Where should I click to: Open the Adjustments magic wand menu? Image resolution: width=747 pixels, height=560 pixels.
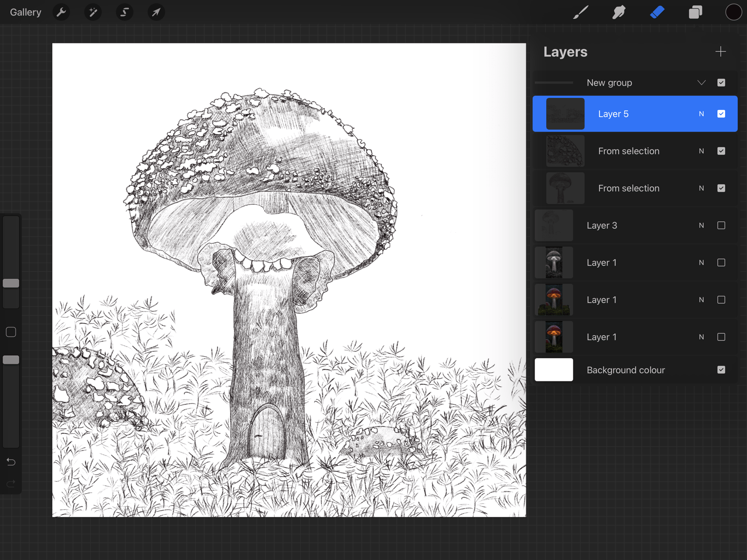pos(93,12)
